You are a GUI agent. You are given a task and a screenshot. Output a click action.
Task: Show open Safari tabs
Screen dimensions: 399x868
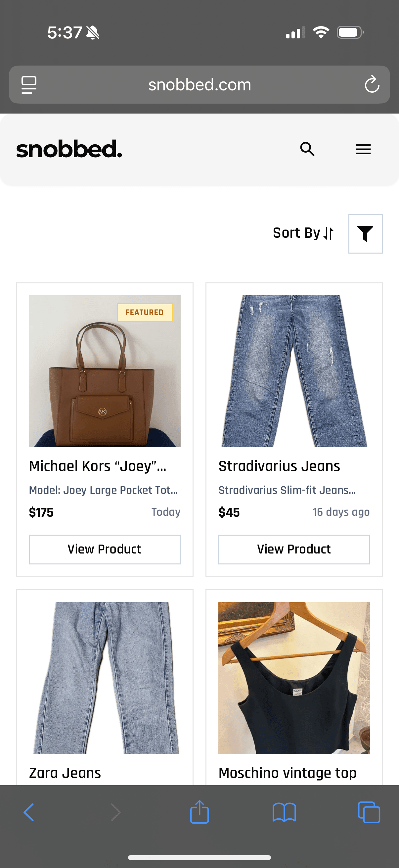369,812
